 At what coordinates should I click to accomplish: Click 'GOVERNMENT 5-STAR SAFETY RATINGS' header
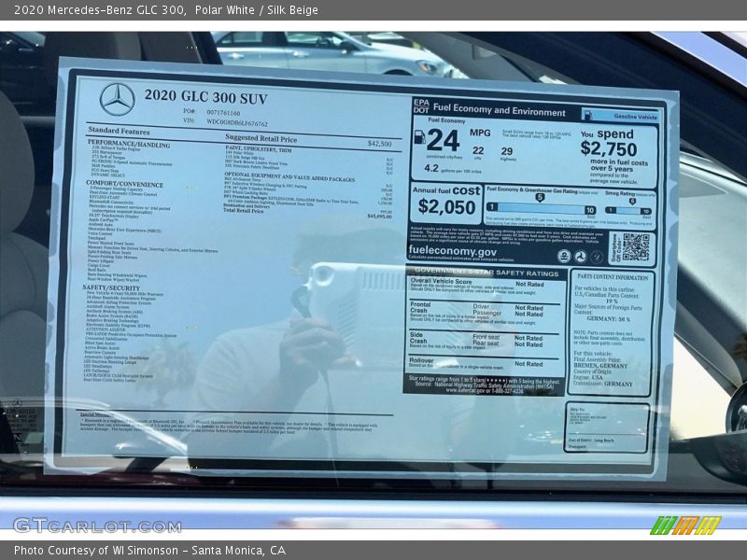coord(486,273)
